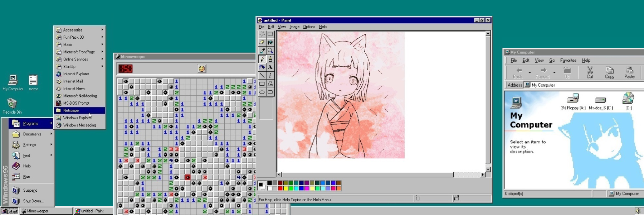Click Shut Down... in the Start menu
The width and height of the screenshot is (644, 215).
coord(31,201)
